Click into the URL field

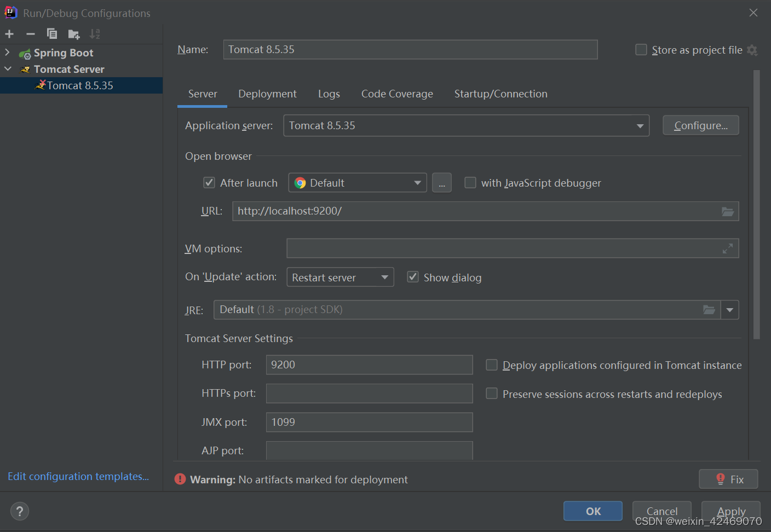[485, 211]
